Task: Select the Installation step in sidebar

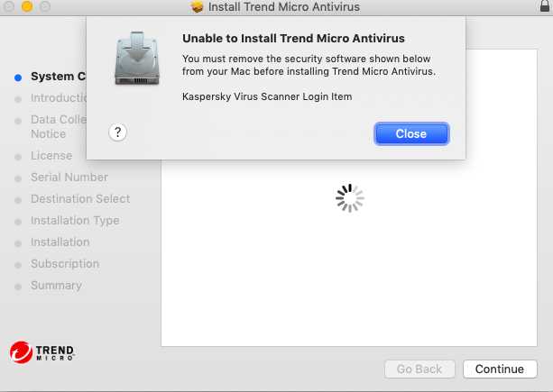Action: [60, 242]
